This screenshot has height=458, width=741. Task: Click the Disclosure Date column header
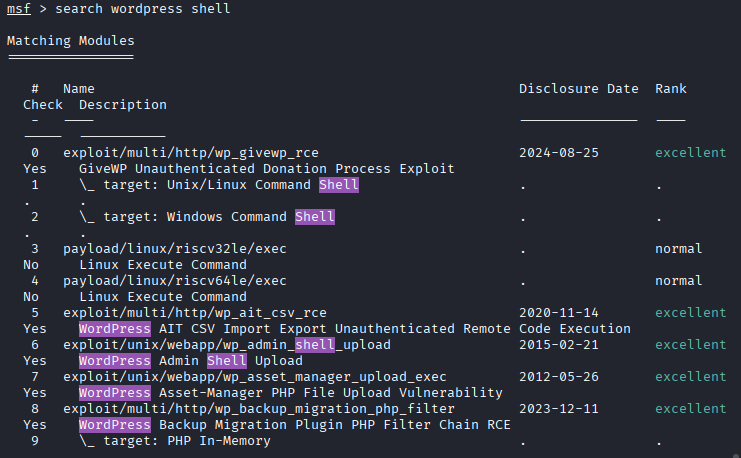(x=578, y=89)
